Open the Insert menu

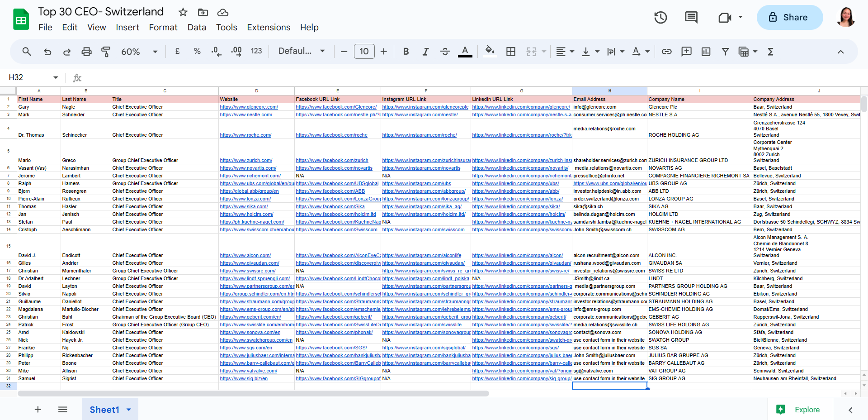[x=127, y=28]
